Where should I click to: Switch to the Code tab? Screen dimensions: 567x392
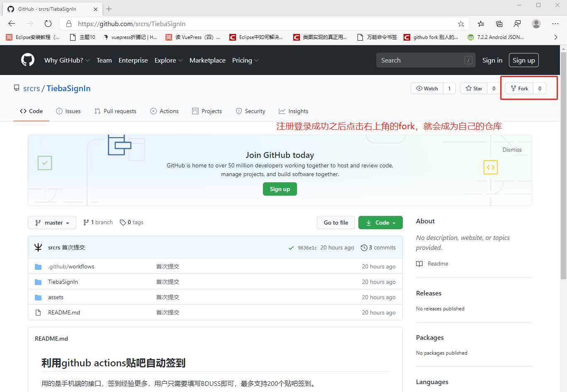[31, 111]
